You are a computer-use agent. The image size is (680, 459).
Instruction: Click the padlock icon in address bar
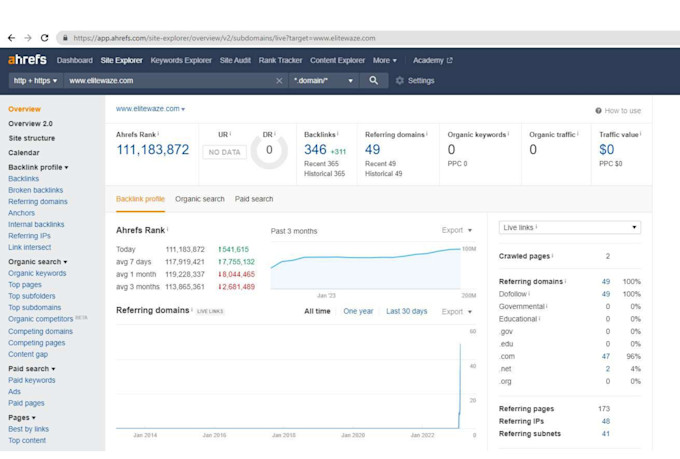pos(65,38)
